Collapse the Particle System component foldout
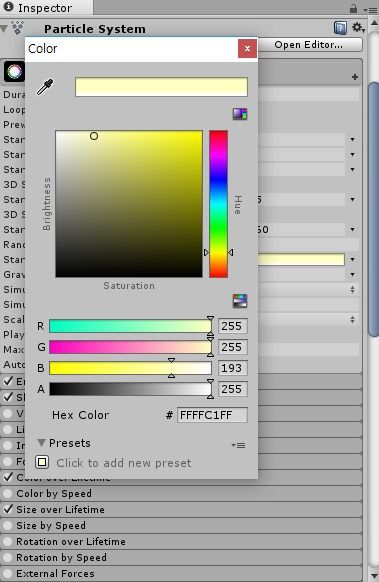The height and width of the screenshot is (582, 379). pos(4,29)
